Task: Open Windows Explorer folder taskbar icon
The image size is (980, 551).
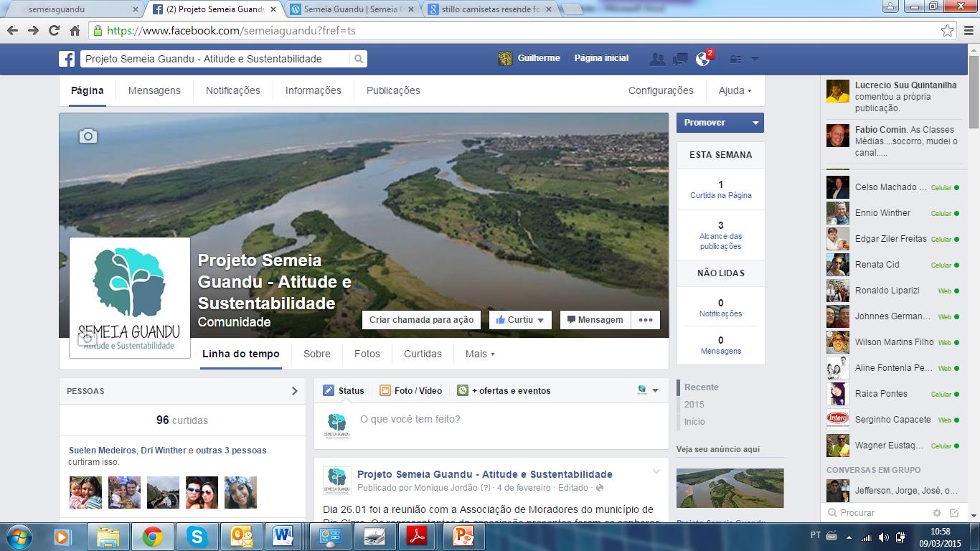Action: [x=108, y=537]
